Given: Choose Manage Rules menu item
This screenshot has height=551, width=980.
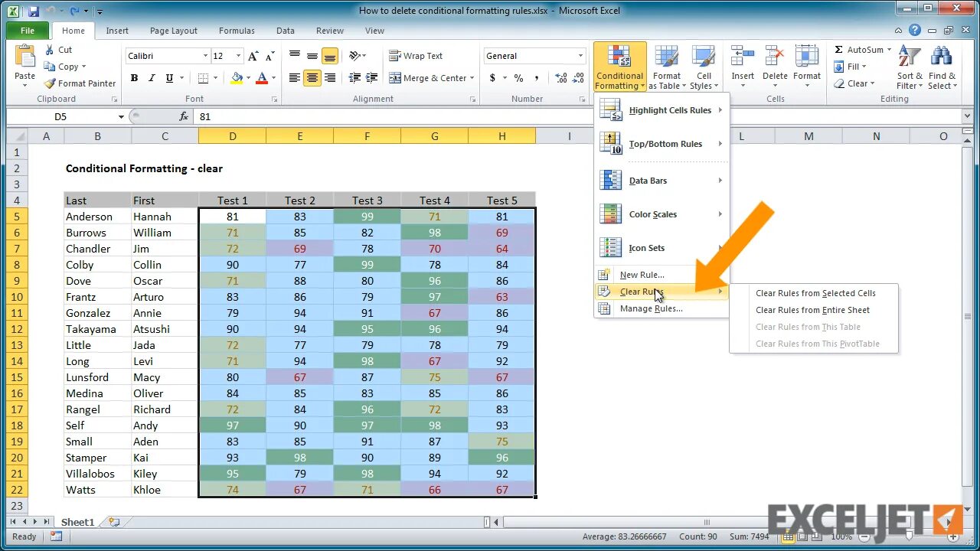Looking at the screenshot, I should [x=662, y=308].
